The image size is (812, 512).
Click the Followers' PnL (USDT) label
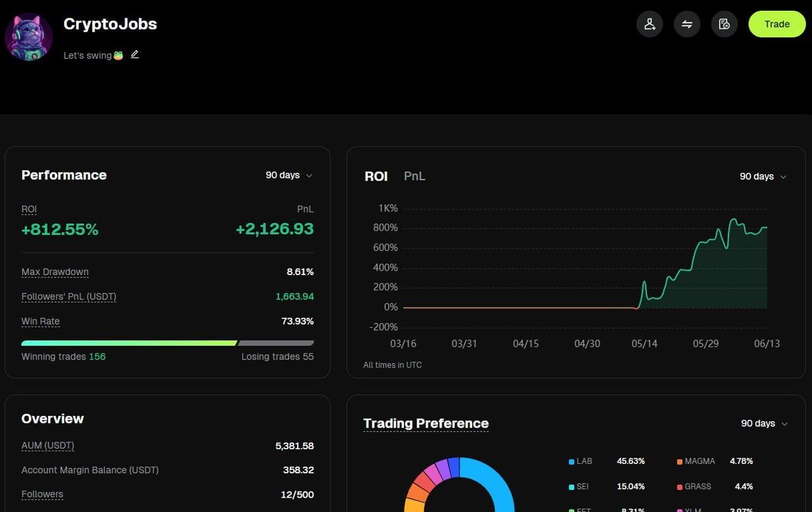coord(68,296)
